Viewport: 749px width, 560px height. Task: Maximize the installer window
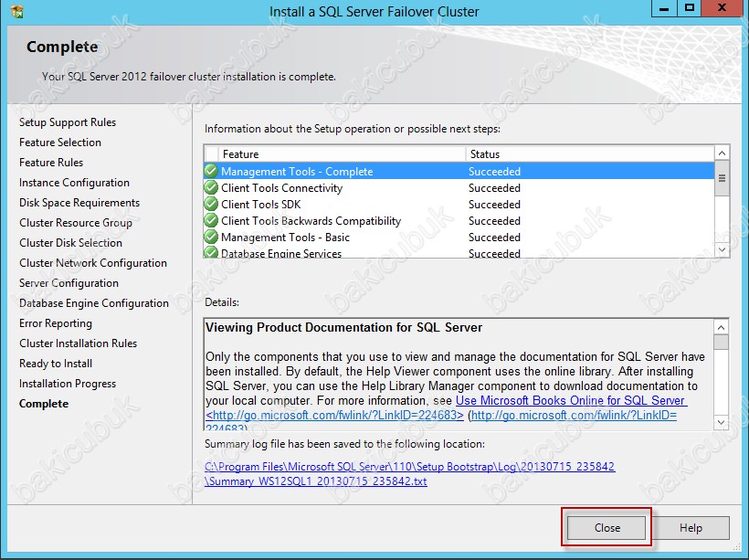(689, 9)
